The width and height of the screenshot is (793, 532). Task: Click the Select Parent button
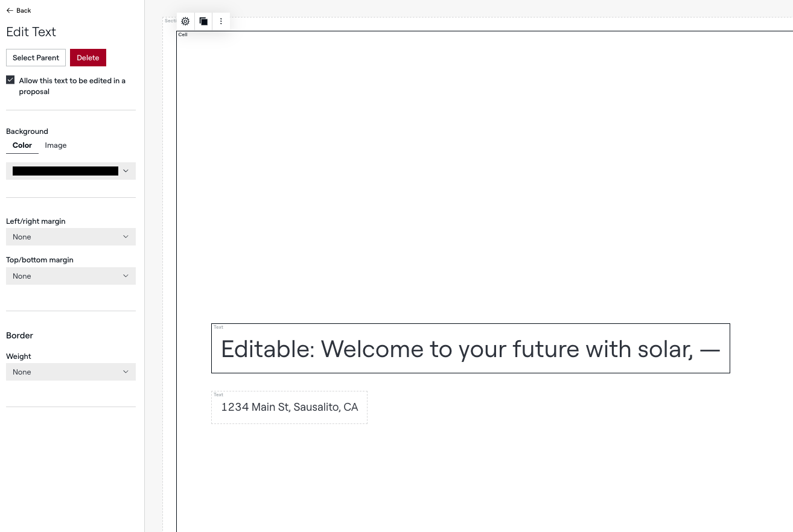pyautogui.click(x=36, y=58)
